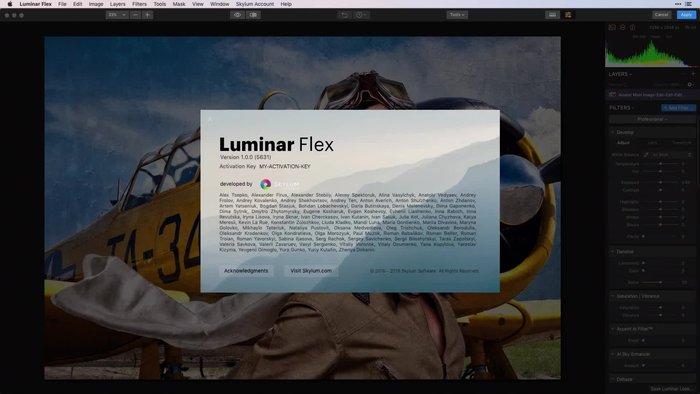The image size is (700, 394).
Task: Open the Image menu
Action: pos(96,4)
